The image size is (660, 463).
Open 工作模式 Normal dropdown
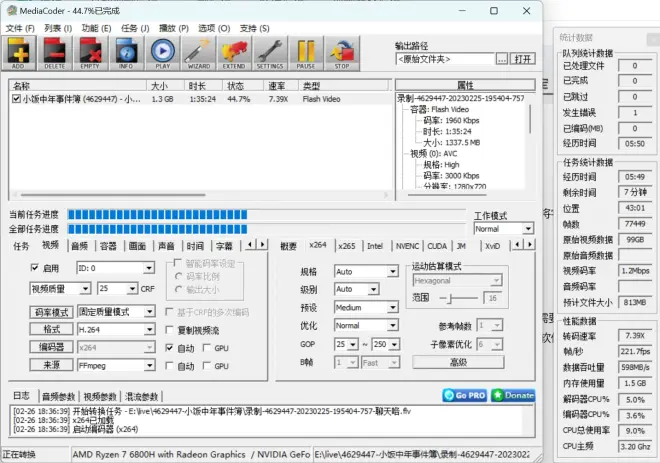528,229
